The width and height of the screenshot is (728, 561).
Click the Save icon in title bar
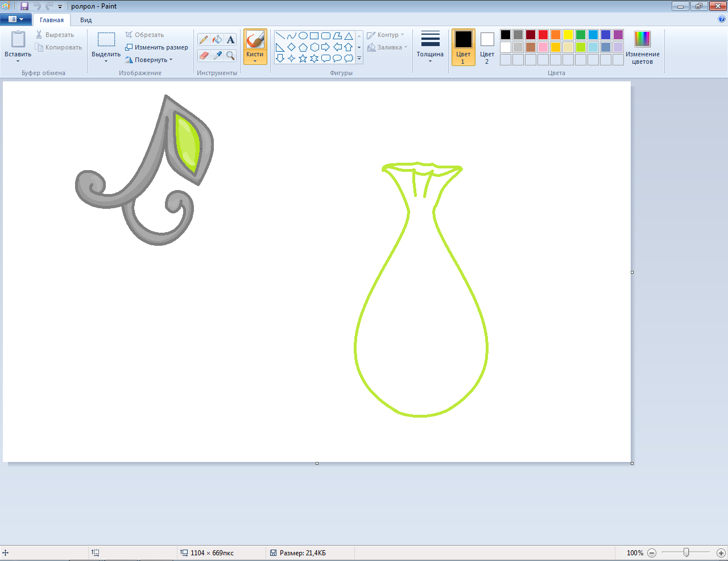coord(24,6)
